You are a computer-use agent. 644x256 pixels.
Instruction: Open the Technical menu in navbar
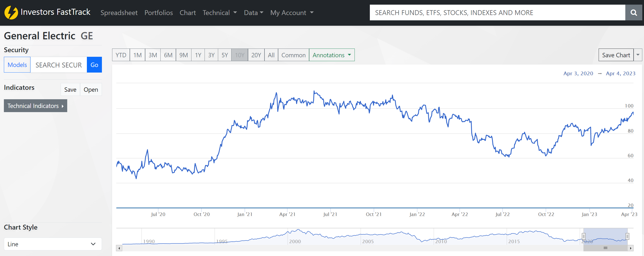click(220, 13)
